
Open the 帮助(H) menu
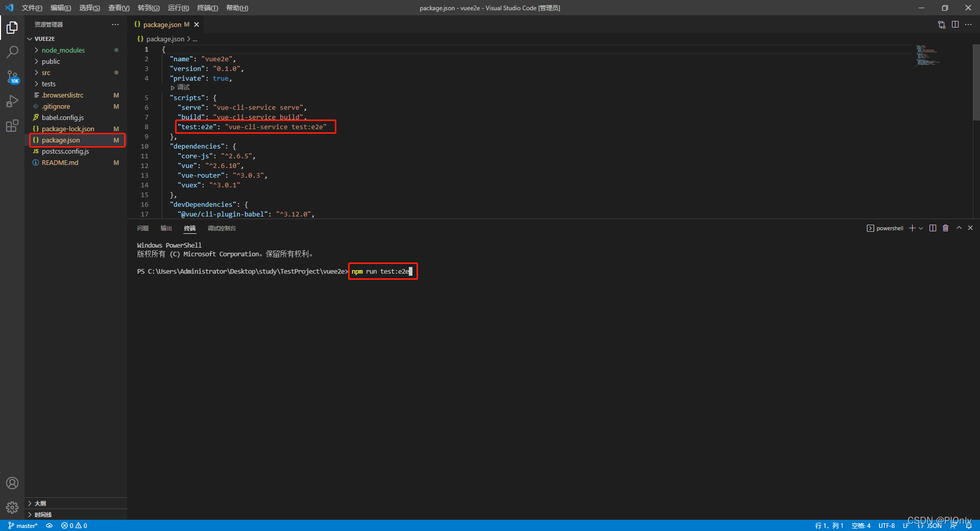coord(237,8)
